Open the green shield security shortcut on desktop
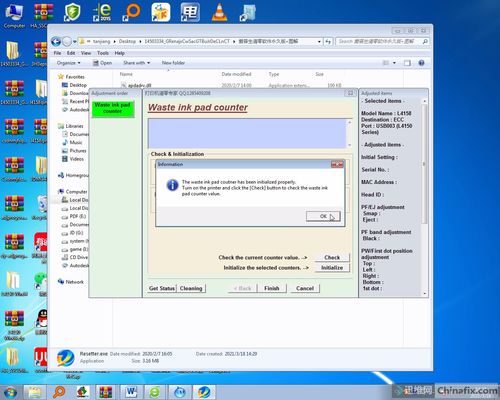Screen dimensions: 500x400 point(72,12)
